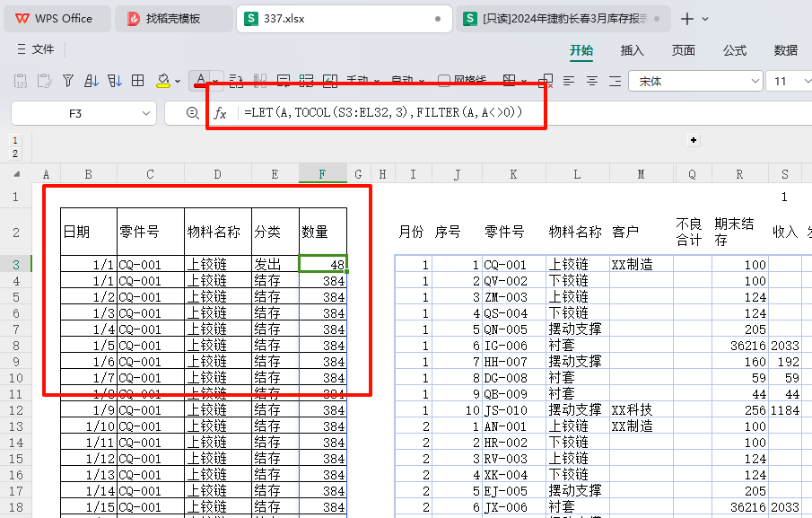Viewport: 812px width, 518px height.
Task: Click the F3 name box field
Action: 75,113
